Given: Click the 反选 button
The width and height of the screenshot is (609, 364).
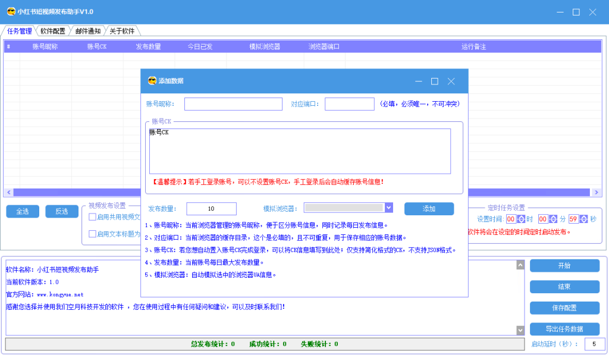Looking at the screenshot, I should [x=62, y=211].
